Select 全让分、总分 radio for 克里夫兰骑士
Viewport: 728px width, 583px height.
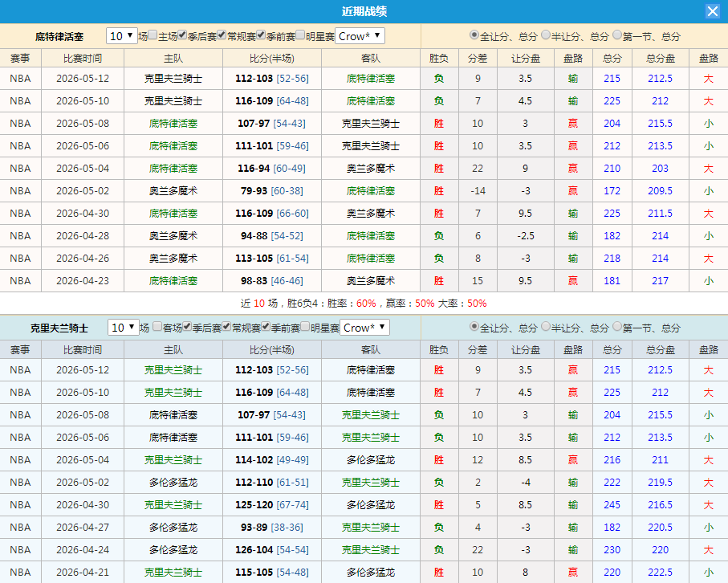coord(474,327)
